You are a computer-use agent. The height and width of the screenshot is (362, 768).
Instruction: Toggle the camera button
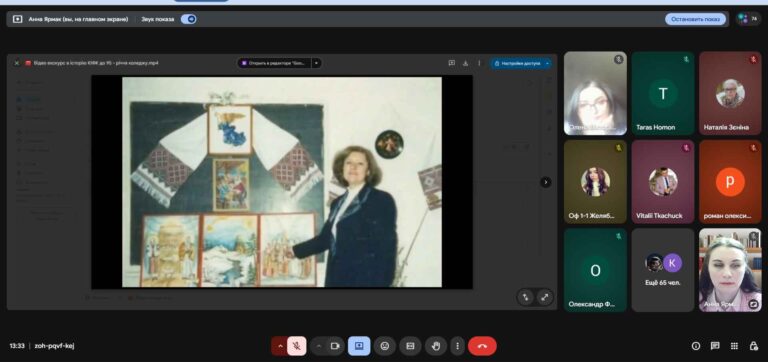[335, 346]
